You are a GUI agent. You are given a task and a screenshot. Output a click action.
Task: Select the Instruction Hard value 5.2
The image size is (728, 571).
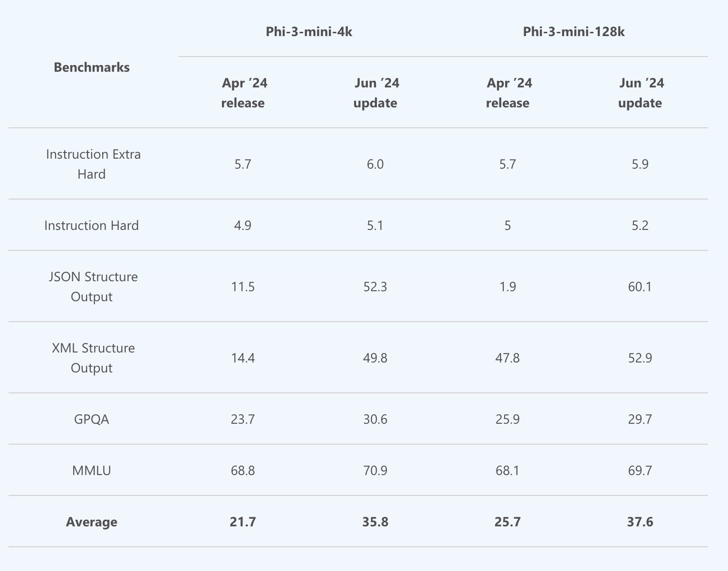click(x=640, y=225)
